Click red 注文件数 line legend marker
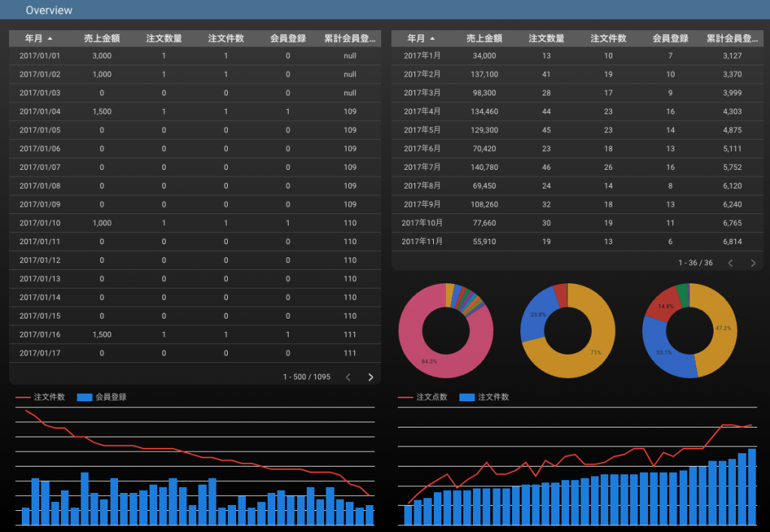This screenshot has height=532, width=770. (23, 397)
